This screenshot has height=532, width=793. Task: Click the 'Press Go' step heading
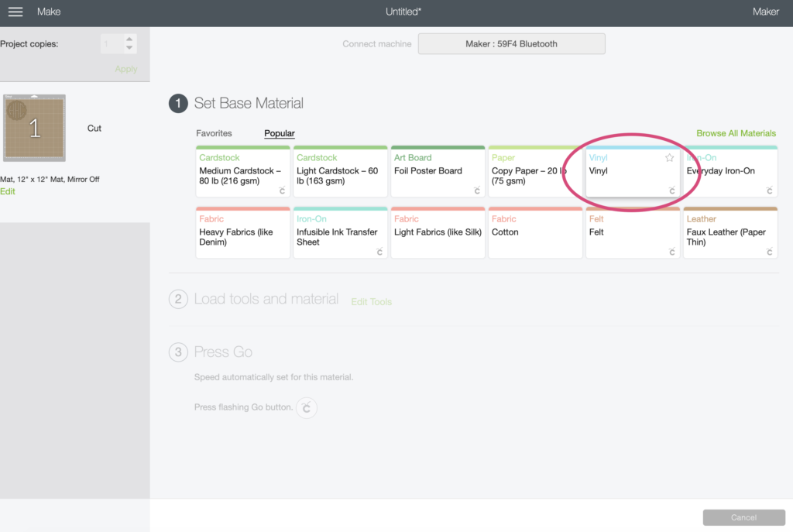(x=223, y=352)
